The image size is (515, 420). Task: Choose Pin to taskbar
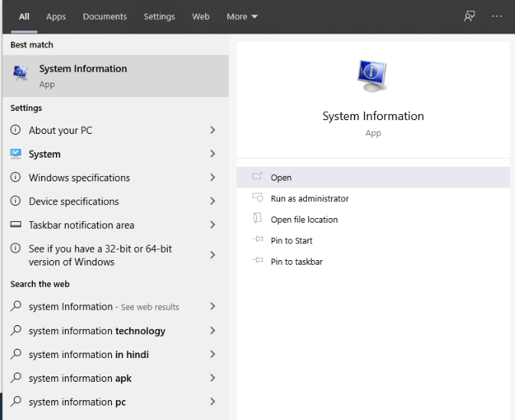[x=296, y=262]
